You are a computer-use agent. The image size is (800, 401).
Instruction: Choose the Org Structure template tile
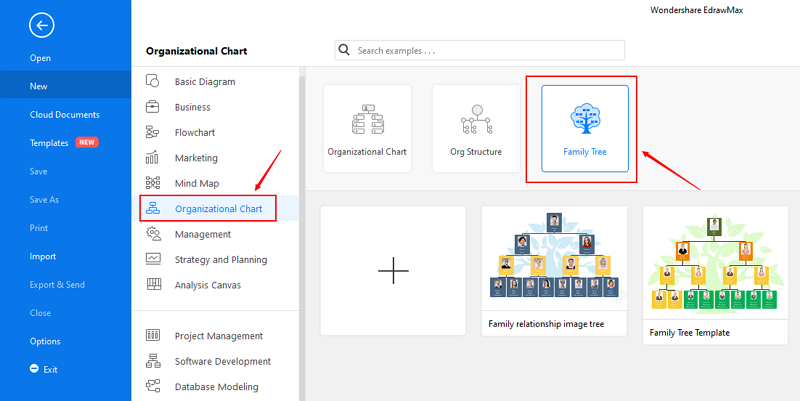[476, 129]
